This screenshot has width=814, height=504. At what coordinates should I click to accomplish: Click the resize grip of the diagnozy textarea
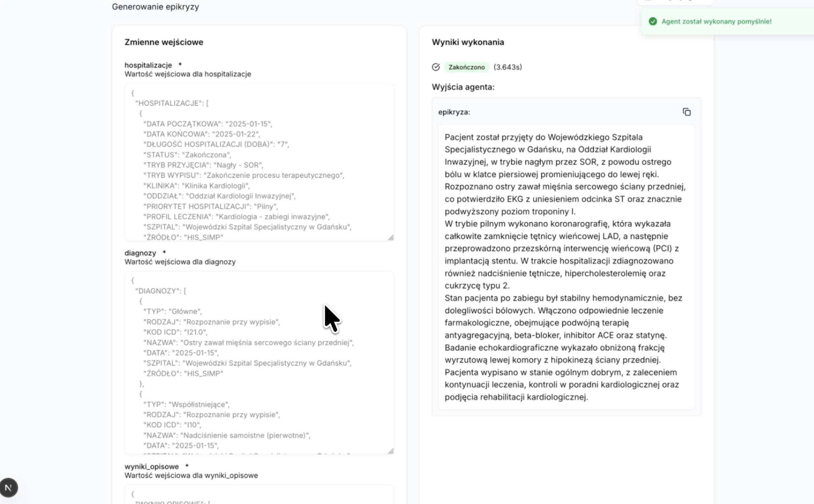tap(391, 451)
